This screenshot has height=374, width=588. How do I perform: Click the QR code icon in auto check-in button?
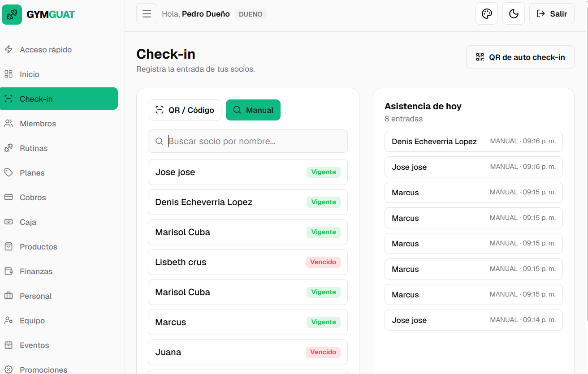(480, 57)
